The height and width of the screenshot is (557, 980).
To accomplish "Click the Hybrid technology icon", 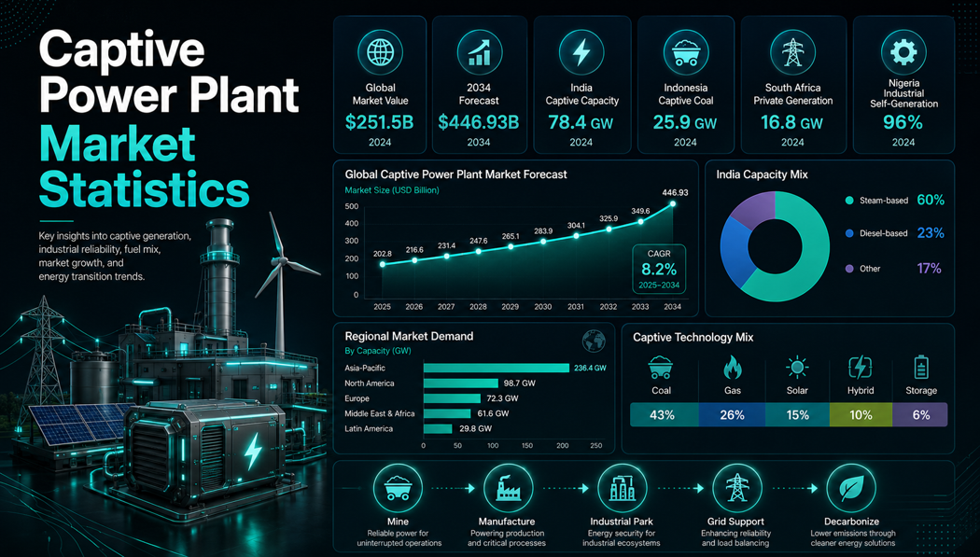I will (860, 368).
